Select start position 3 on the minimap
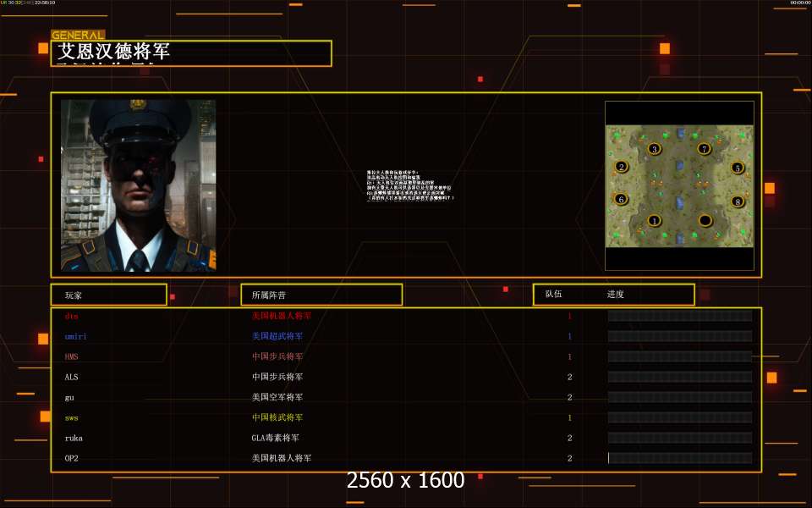The height and width of the screenshot is (508, 812). pyautogui.click(x=654, y=149)
